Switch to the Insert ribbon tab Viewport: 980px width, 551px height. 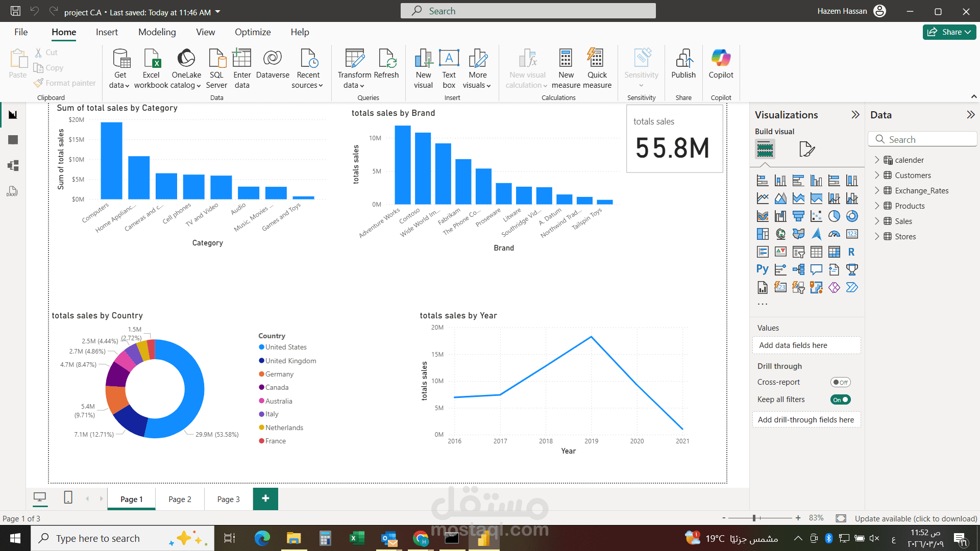(x=107, y=32)
